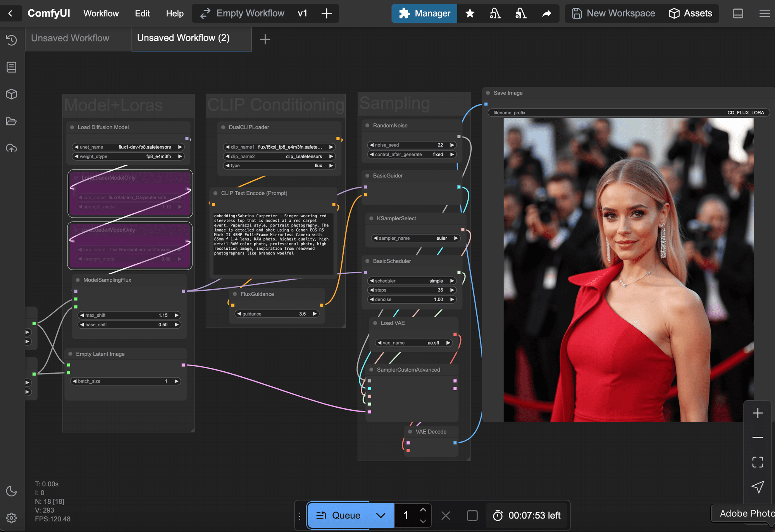This screenshot has width=775, height=532.
Task: Open the settings gear icon
Action: click(x=11, y=518)
